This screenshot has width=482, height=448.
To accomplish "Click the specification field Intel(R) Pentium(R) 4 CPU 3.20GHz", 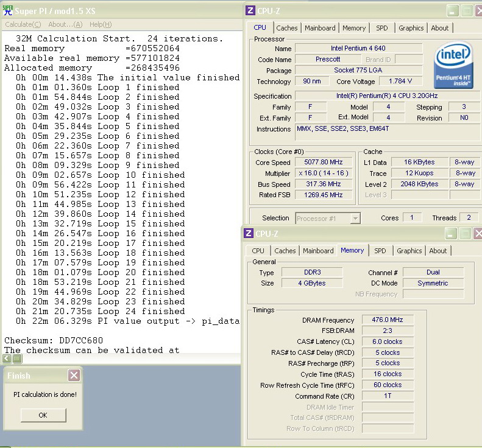I will point(387,96).
